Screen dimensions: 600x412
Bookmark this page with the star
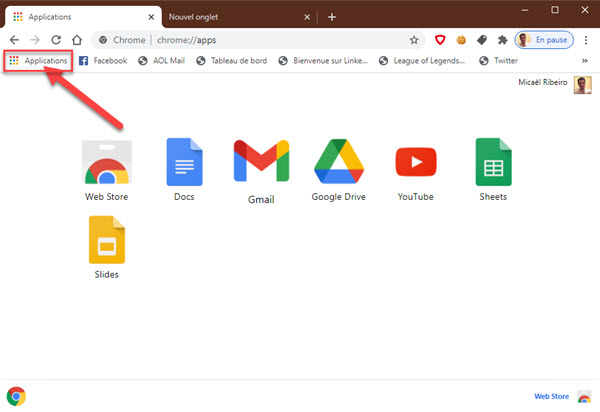pos(414,40)
